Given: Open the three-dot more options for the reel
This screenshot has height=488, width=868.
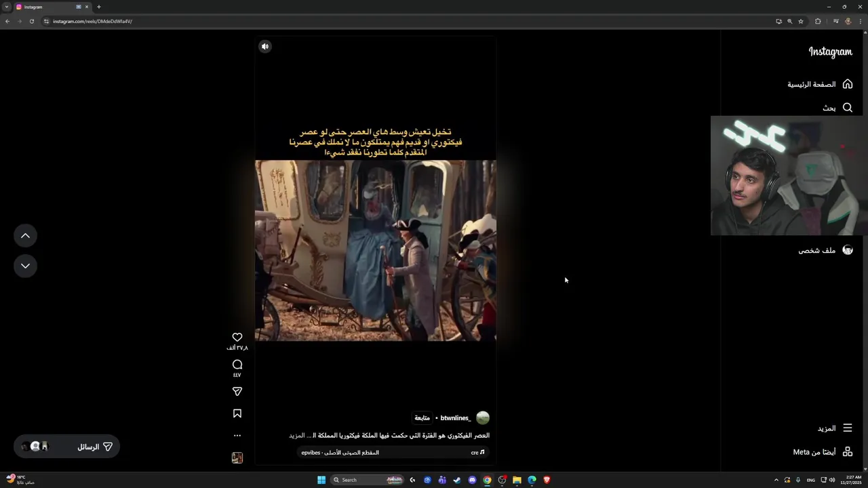Looking at the screenshot, I should (x=237, y=436).
